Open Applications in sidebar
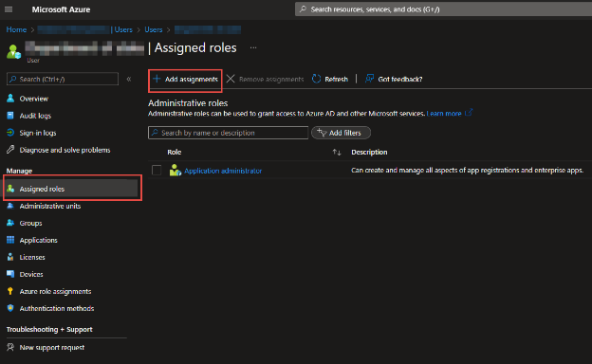The image size is (592, 364). 39,240
